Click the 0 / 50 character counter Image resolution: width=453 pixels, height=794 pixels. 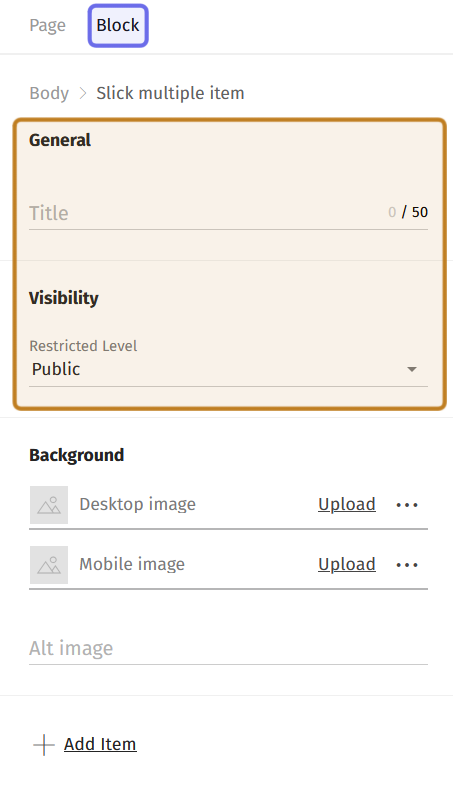[408, 212]
